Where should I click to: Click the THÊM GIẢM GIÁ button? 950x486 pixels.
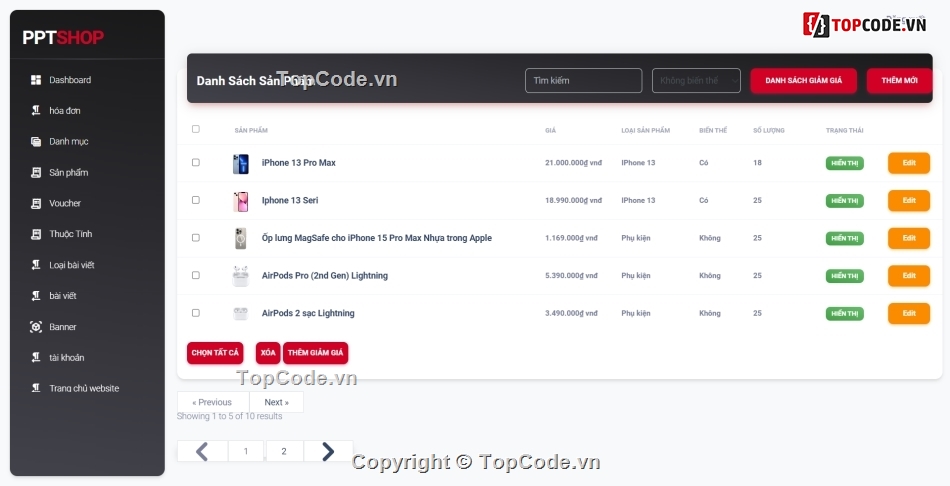point(315,353)
